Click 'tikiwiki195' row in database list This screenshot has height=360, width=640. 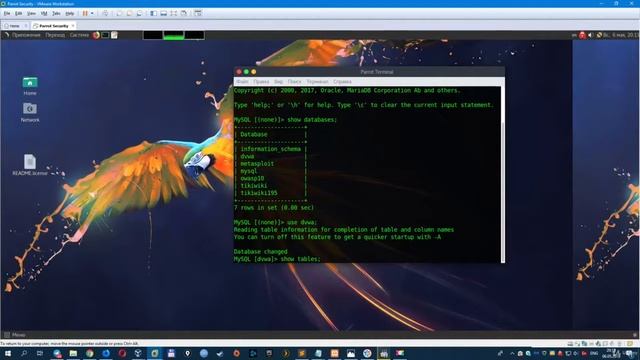click(x=259, y=193)
